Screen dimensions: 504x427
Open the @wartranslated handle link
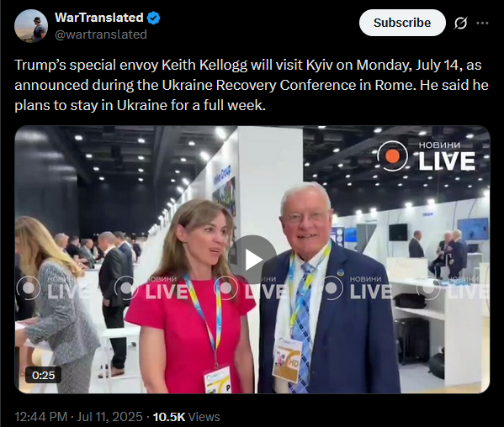[101, 34]
